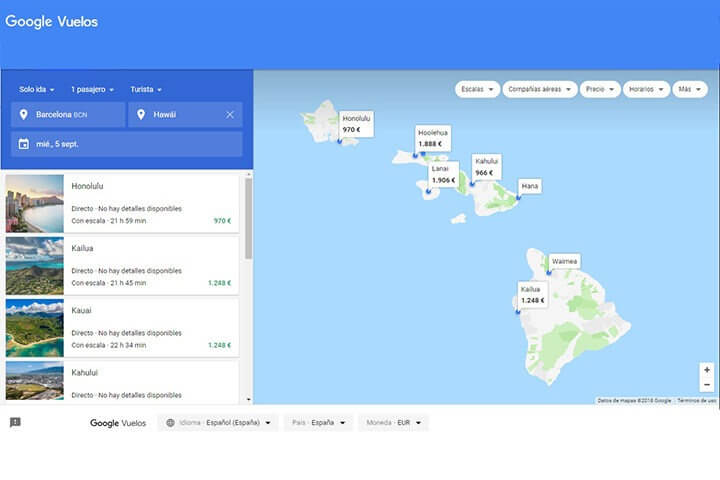This screenshot has width=720, height=480.
Task: Select the Kailua 1.248 € map label
Action: (x=533, y=295)
